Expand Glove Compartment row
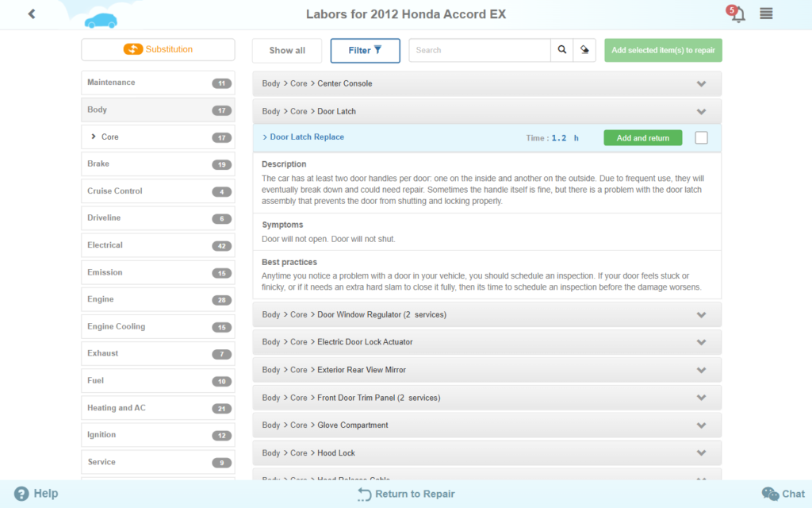The height and width of the screenshot is (508, 812). 487,425
